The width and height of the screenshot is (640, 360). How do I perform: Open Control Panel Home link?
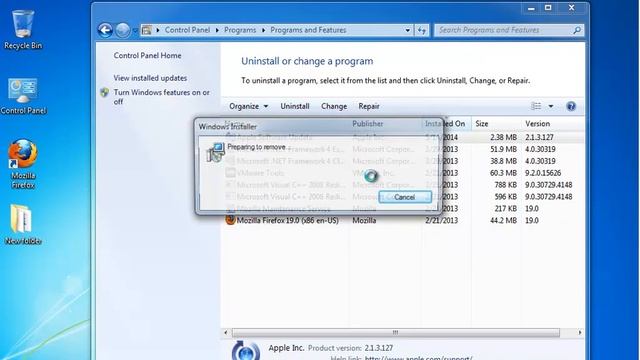(x=147, y=56)
